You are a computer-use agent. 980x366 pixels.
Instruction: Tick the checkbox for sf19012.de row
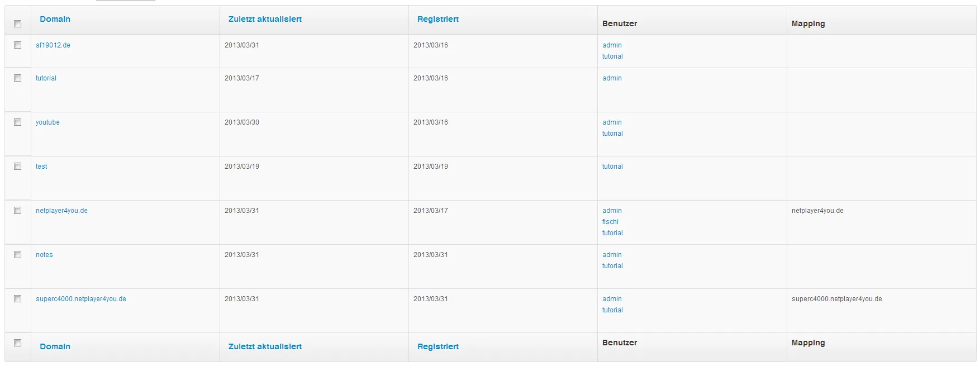click(x=18, y=45)
